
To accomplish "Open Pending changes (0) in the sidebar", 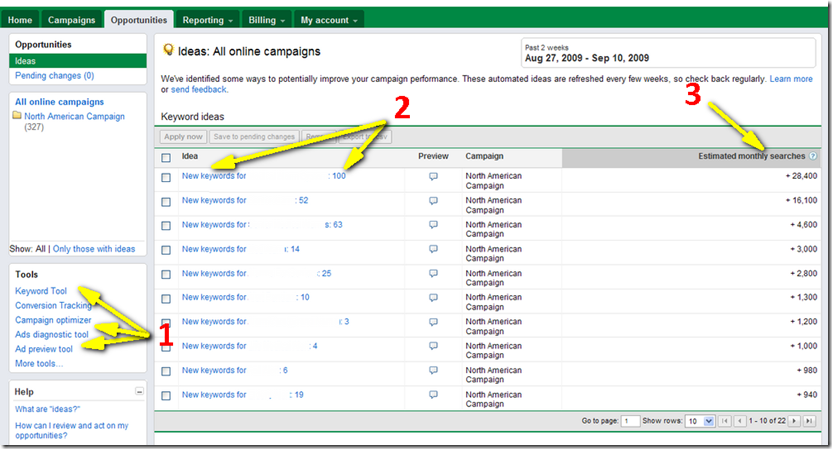I will pyautogui.click(x=55, y=75).
